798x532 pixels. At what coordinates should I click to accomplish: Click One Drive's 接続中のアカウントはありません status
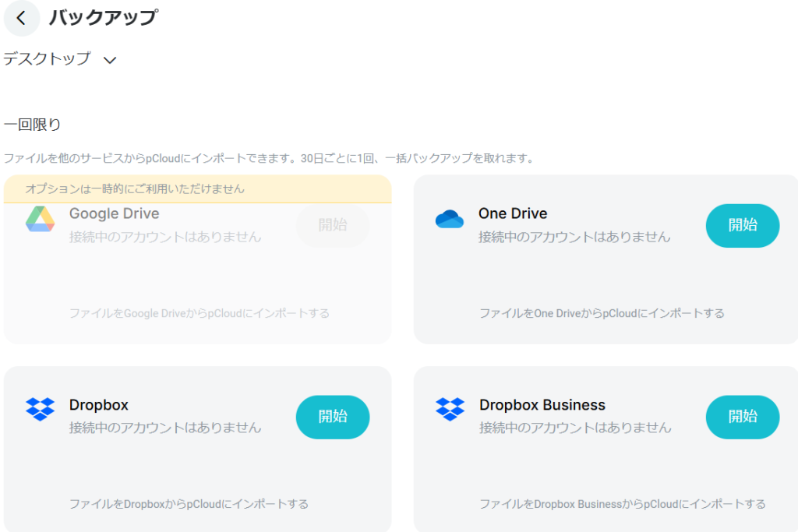click(x=574, y=237)
